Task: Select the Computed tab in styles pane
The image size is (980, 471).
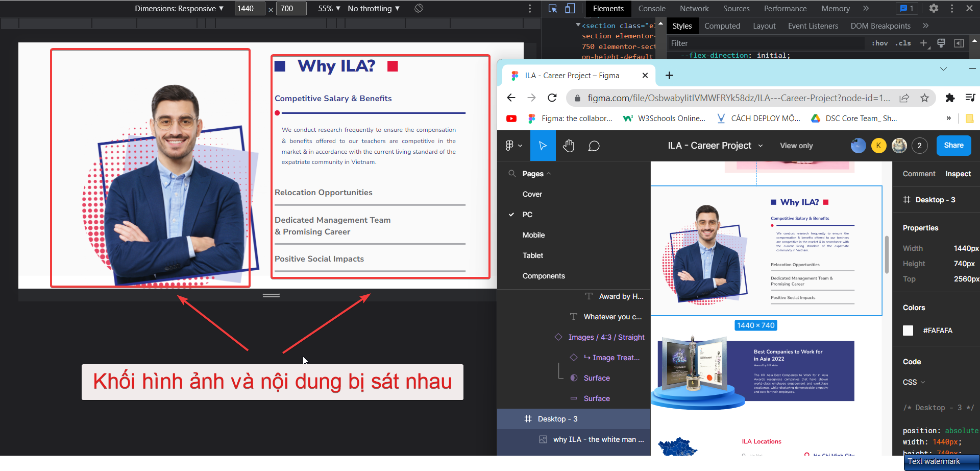Action: tap(722, 26)
